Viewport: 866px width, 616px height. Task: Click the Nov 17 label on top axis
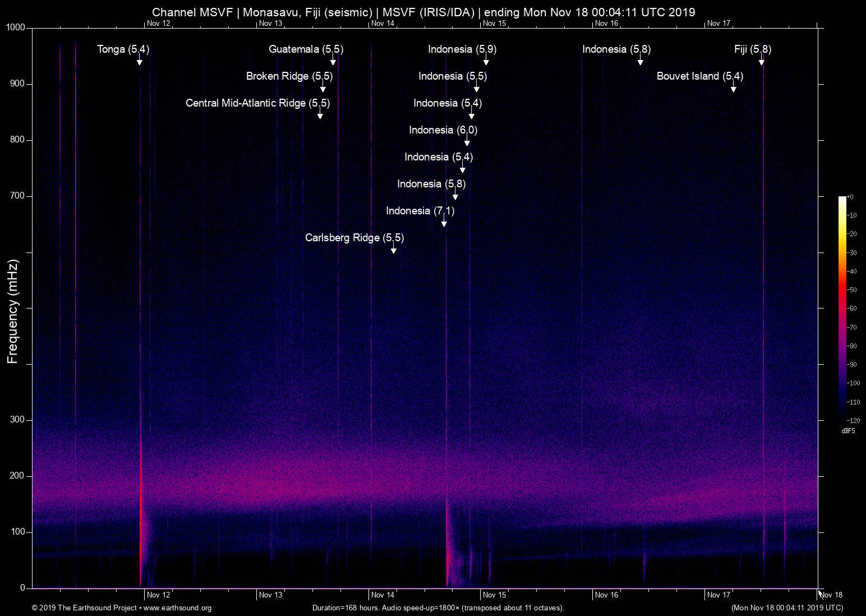coord(720,24)
